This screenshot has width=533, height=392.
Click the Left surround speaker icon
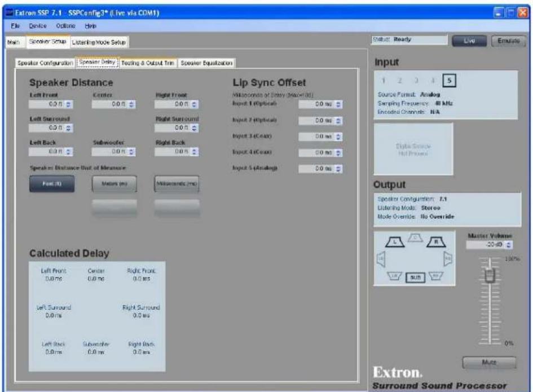381,259
